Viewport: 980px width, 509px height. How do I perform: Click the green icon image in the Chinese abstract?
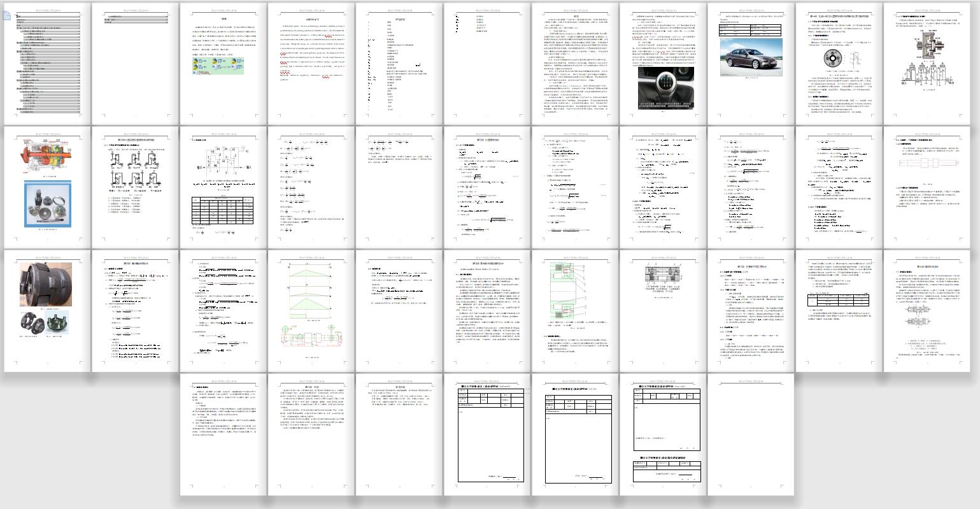click(219, 66)
